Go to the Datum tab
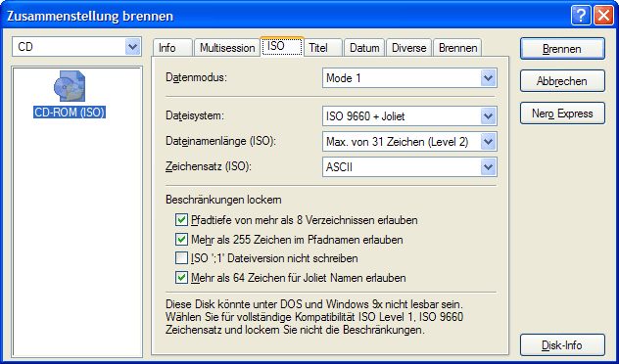Viewport: 619px width, 364px height. (364, 48)
